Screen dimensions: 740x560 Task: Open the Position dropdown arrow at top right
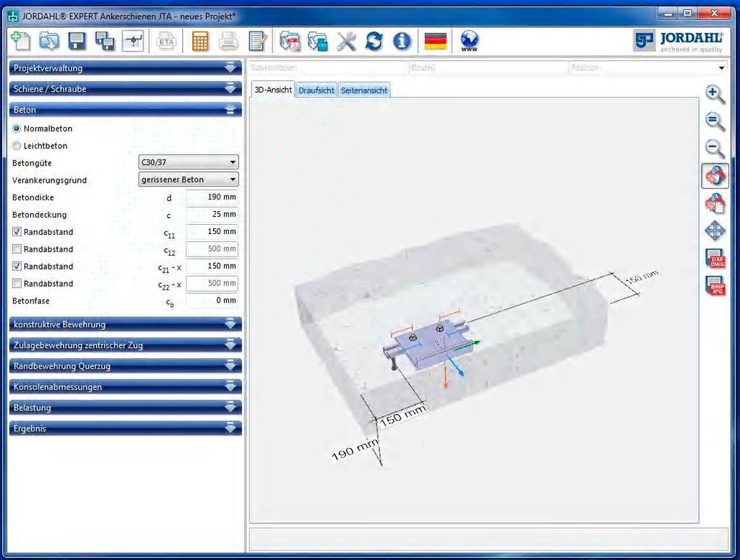pos(721,68)
